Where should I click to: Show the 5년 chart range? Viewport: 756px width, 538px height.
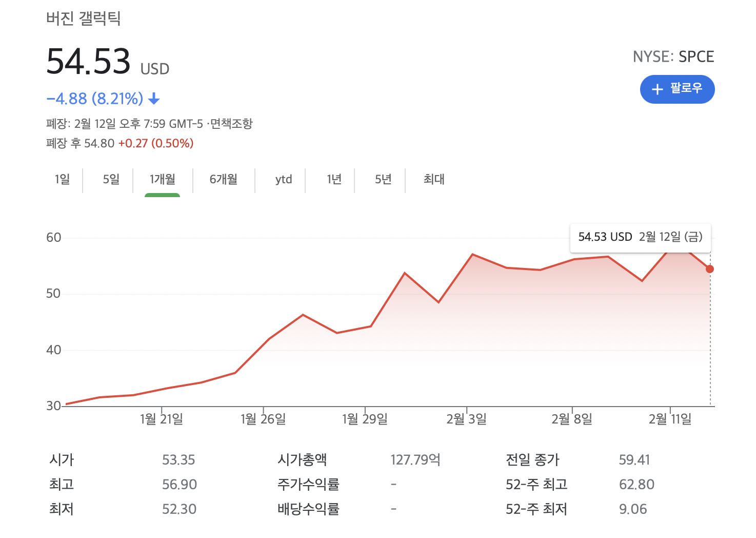383,179
